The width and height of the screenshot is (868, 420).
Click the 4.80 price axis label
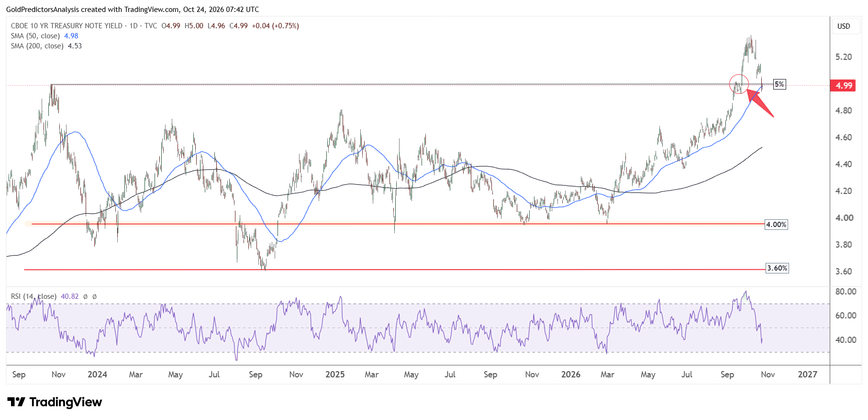click(x=844, y=111)
